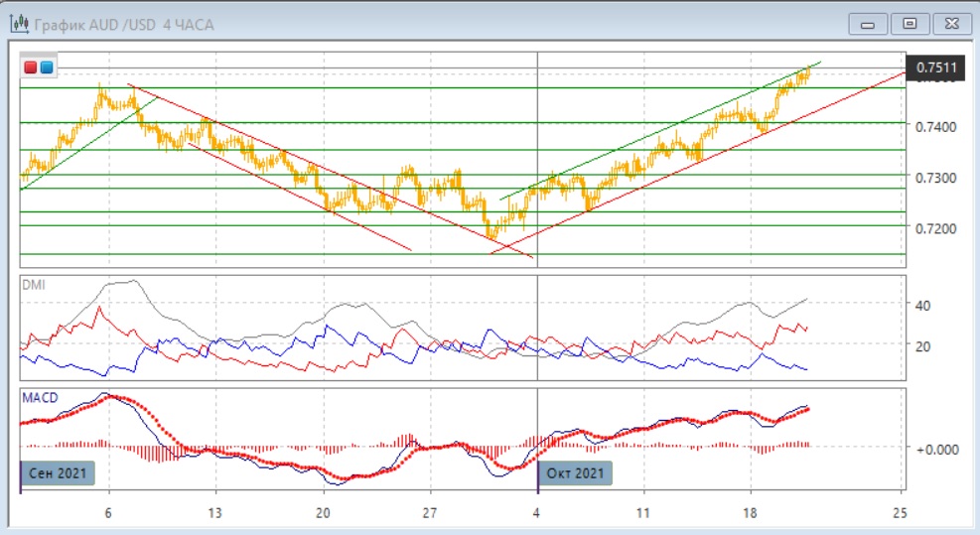Select the DMI indicator label
The image size is (980, 535).
pyautogui.click(x=34, y=284)
